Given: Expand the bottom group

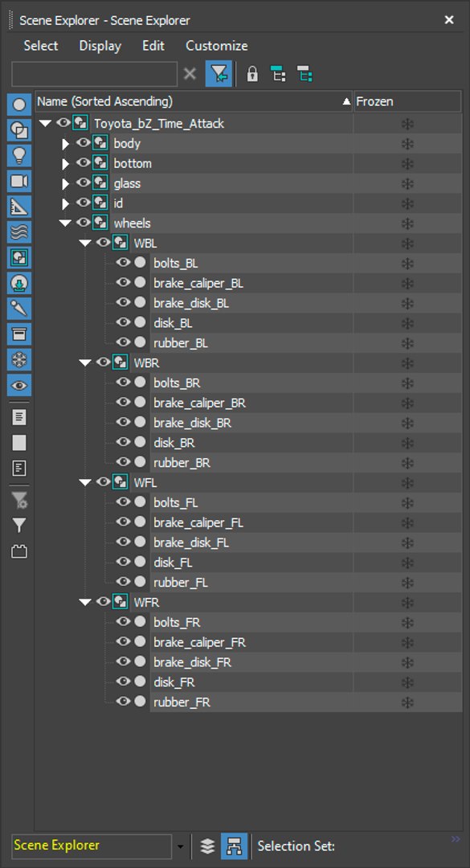Looking at the screenshot, I should pyautogui.click(x=65, y=164).
